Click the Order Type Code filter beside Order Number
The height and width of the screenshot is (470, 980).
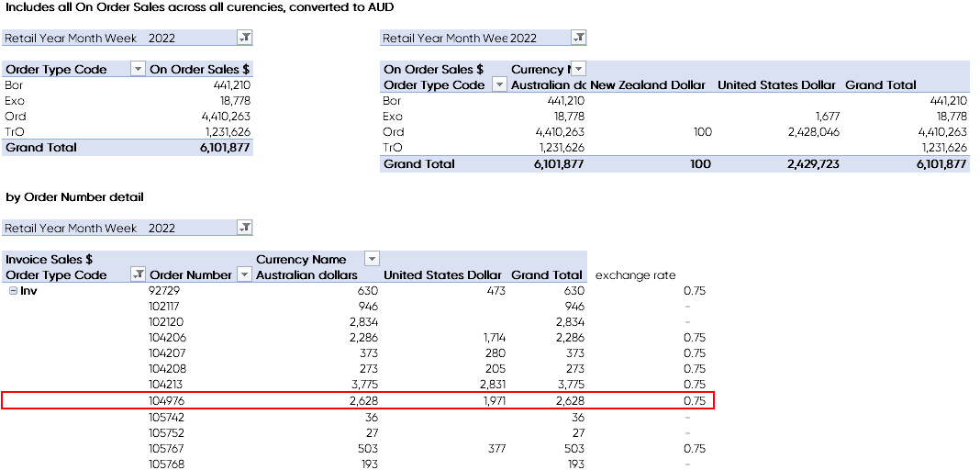click(x=138, y=274)
